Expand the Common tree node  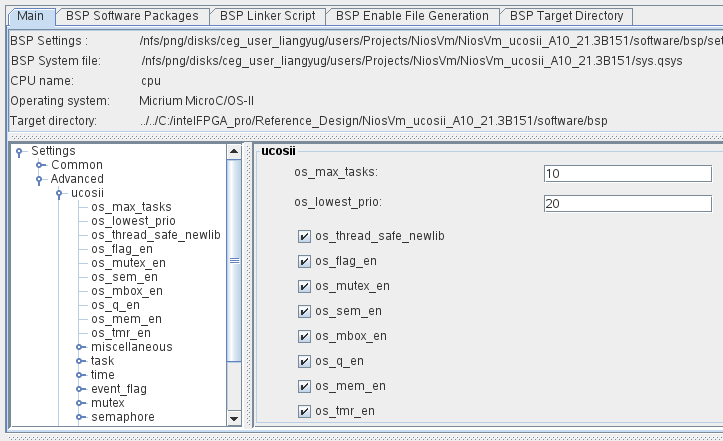pos(40,165)
